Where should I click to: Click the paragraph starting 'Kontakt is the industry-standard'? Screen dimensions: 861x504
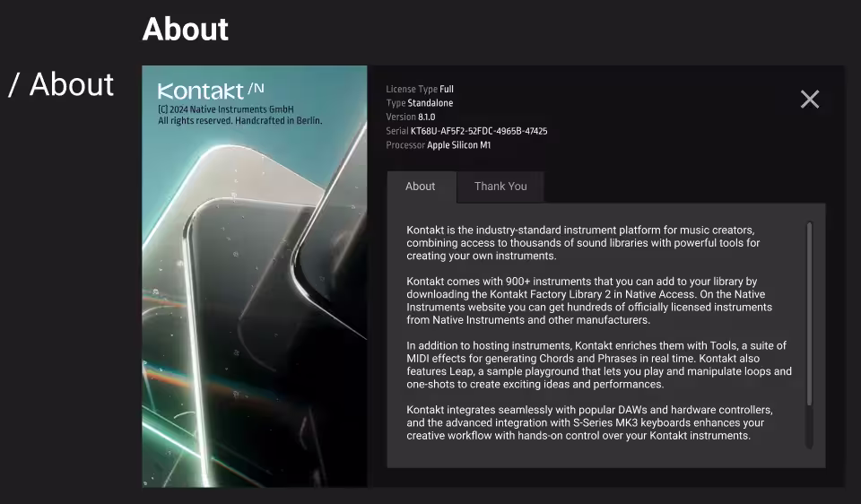click(583, 243)
